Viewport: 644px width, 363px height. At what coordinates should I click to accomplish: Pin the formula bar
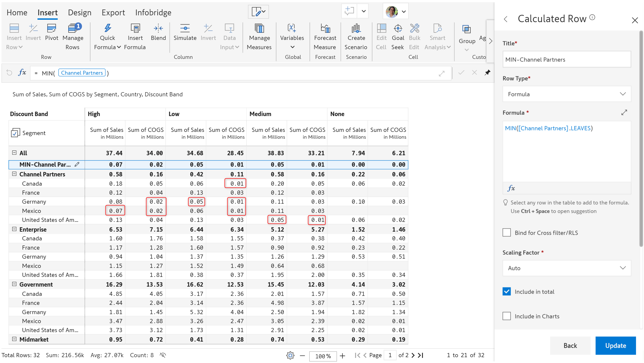point(487,73)
